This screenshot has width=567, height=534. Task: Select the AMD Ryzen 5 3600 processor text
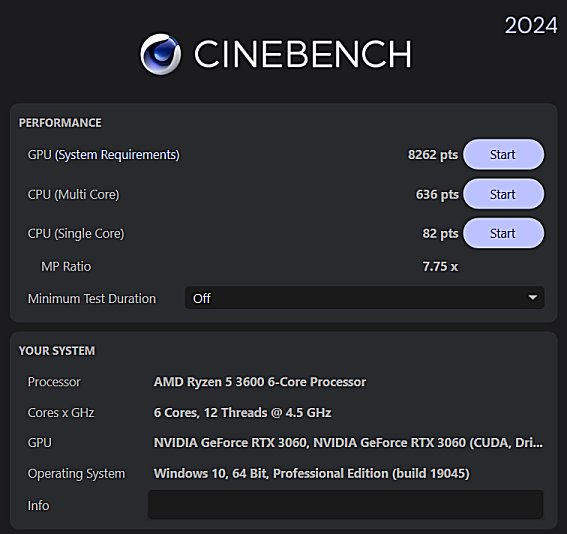[260, 382]
